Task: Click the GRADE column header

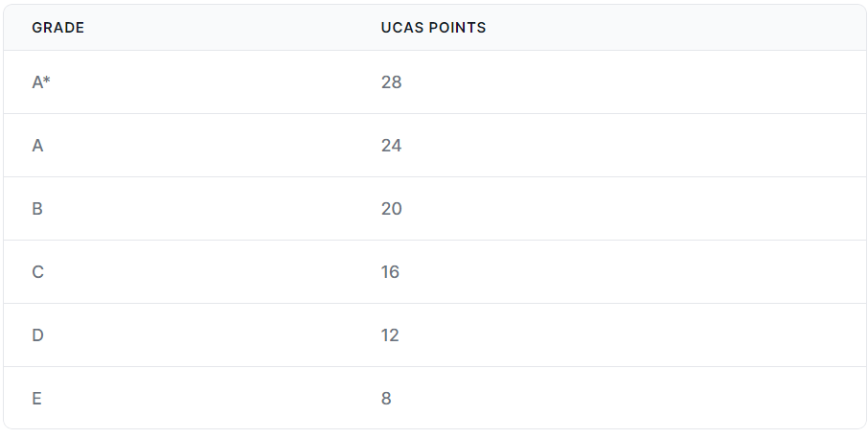Action: tap(58, 28)
